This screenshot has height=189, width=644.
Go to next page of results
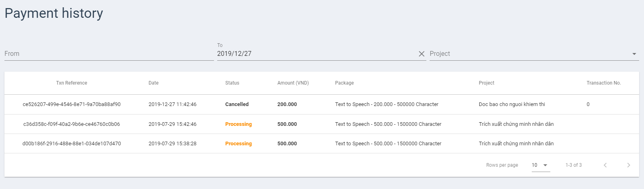tap(628, 165)
